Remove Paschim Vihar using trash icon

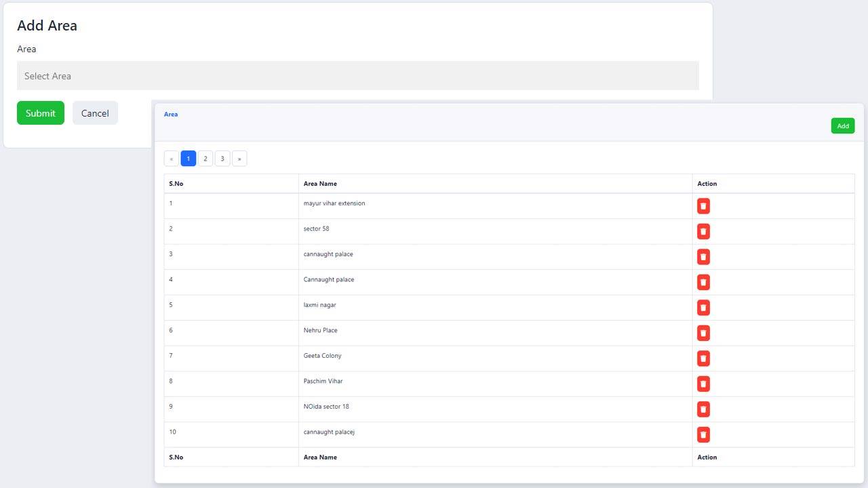(x=703, y=384)
